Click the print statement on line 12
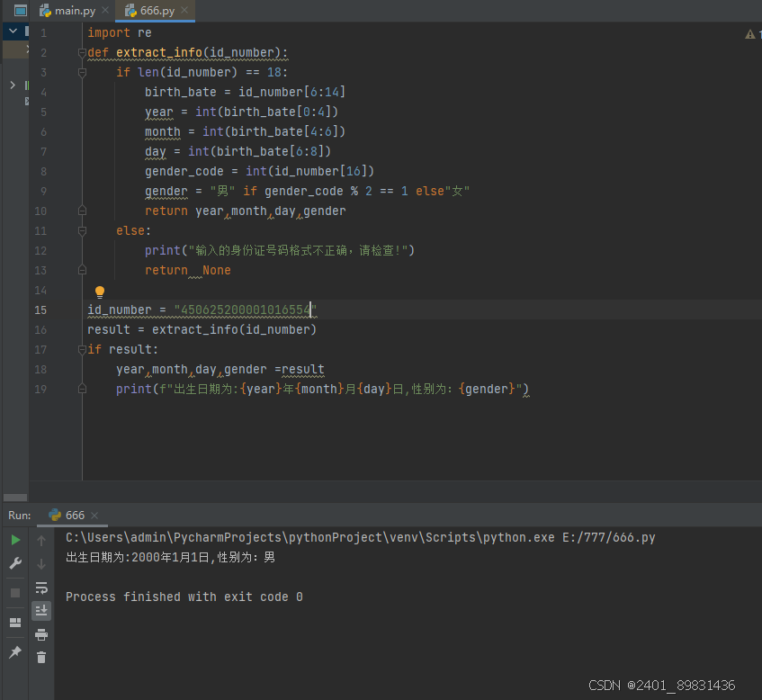Viewport: 762px width, 700px height. (280, 251)
